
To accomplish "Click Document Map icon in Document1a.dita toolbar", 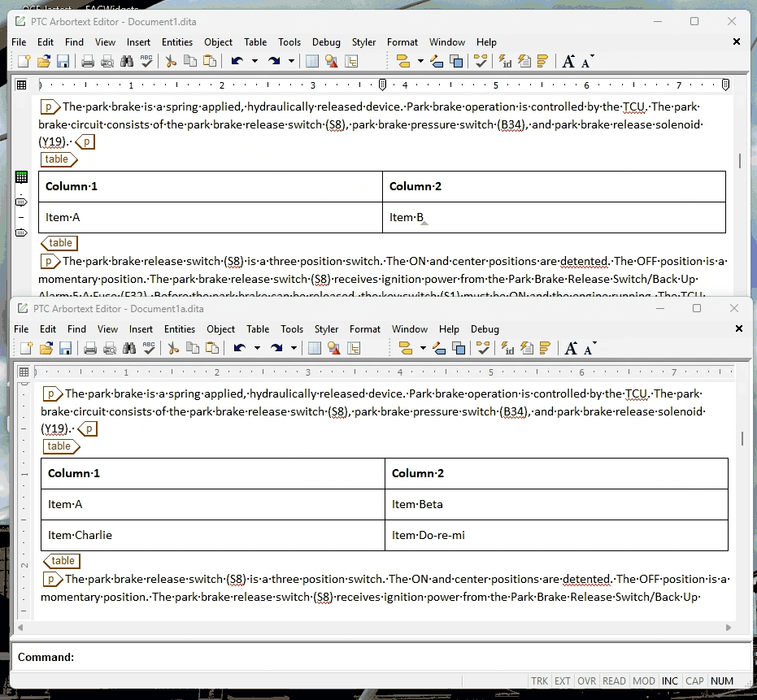I will click(354, 348).
